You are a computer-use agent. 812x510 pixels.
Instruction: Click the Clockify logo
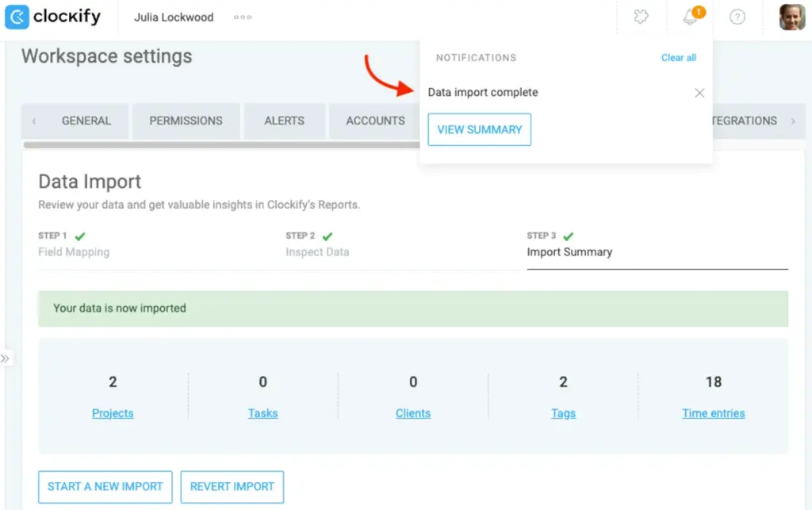[x=53, y=17]
